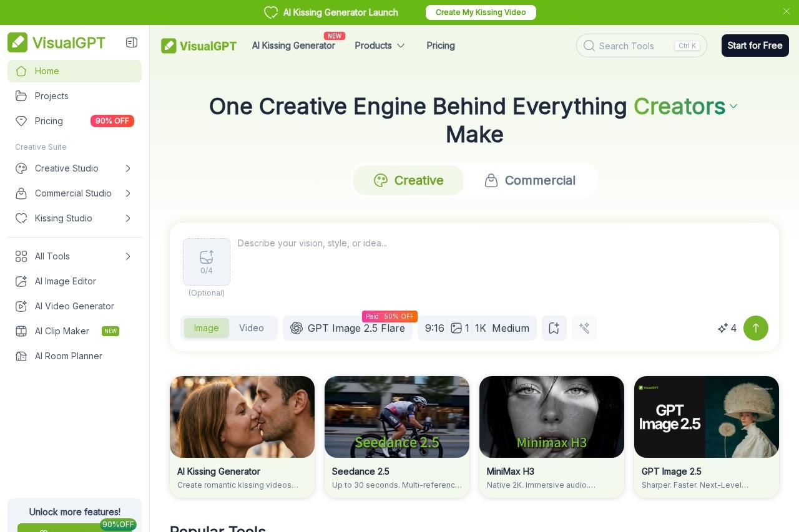Screen dimensions: 799x532
Task: Select the Creative mode tab
Action: (409, 180)
